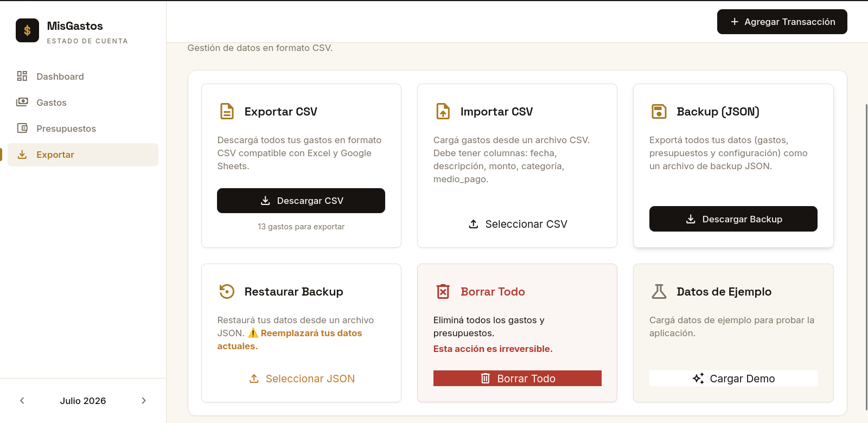Viewport: 868px width, 423px height.
Task: Click 'Gestión de datos en formato CSV.' subtitle
Action: 260,48
